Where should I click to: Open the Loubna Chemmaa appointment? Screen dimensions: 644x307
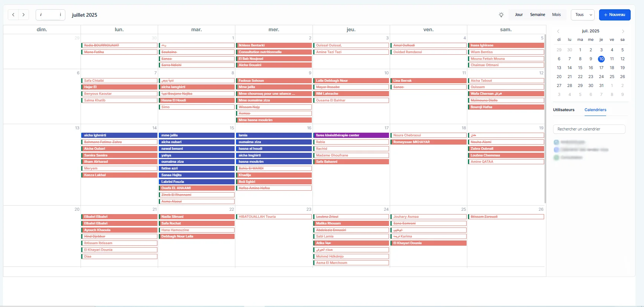click(506, 155)
